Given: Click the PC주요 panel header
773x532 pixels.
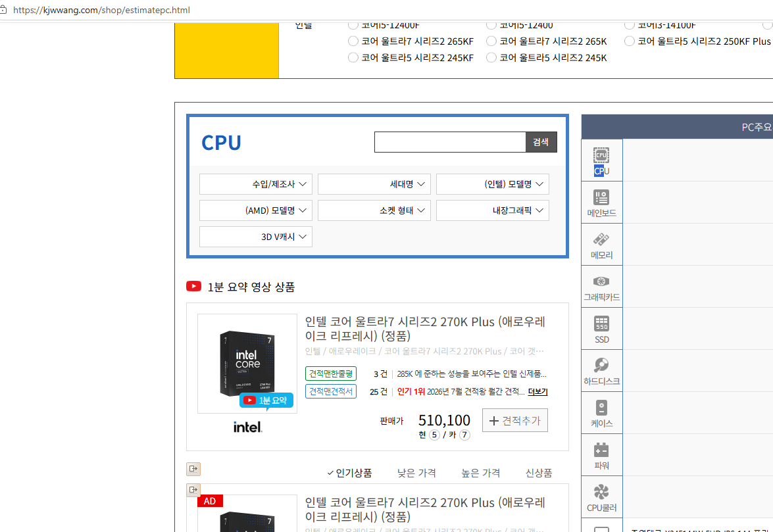Looking at the screenshot, I should [678, 127].
